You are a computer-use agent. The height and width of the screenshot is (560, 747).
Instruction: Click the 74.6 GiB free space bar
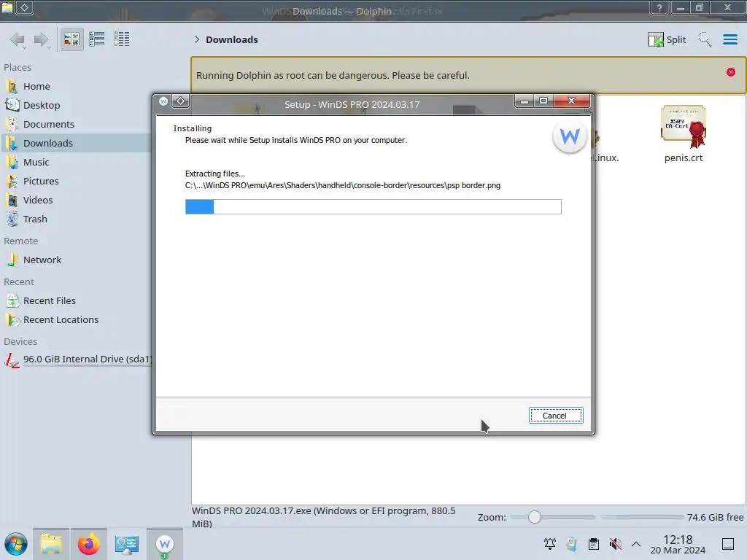pos(642,517)
